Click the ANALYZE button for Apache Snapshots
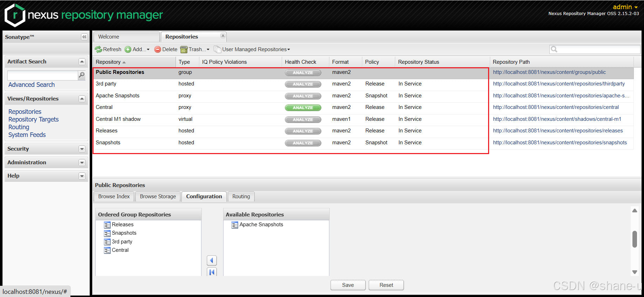This screenshot has height=297, width=644. coord(303,96)
